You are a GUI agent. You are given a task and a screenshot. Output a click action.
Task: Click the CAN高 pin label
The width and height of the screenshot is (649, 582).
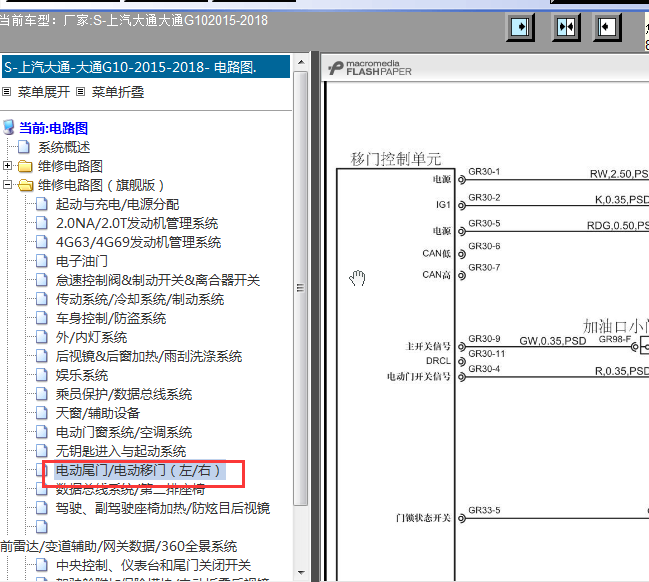436,275
